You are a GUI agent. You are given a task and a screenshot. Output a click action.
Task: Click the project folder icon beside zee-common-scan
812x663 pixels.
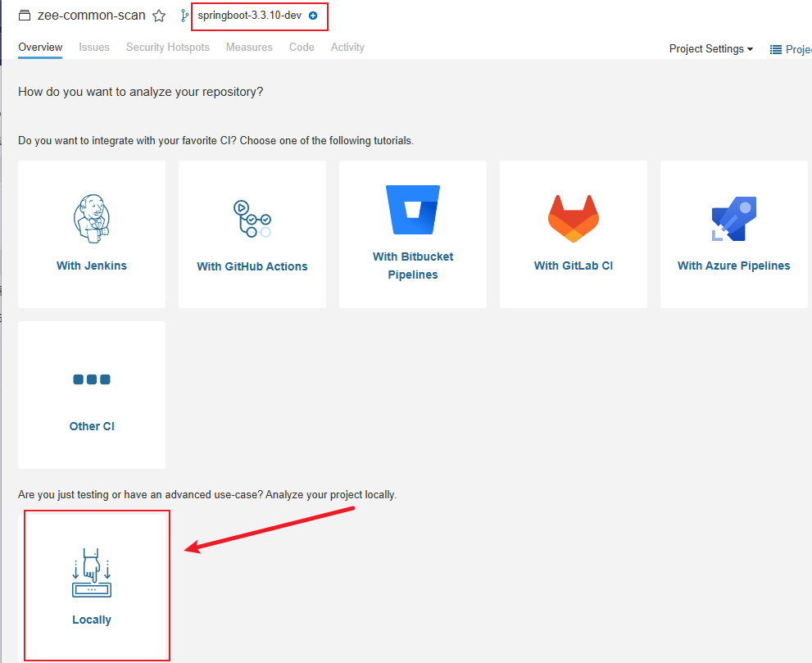(25, 16)
